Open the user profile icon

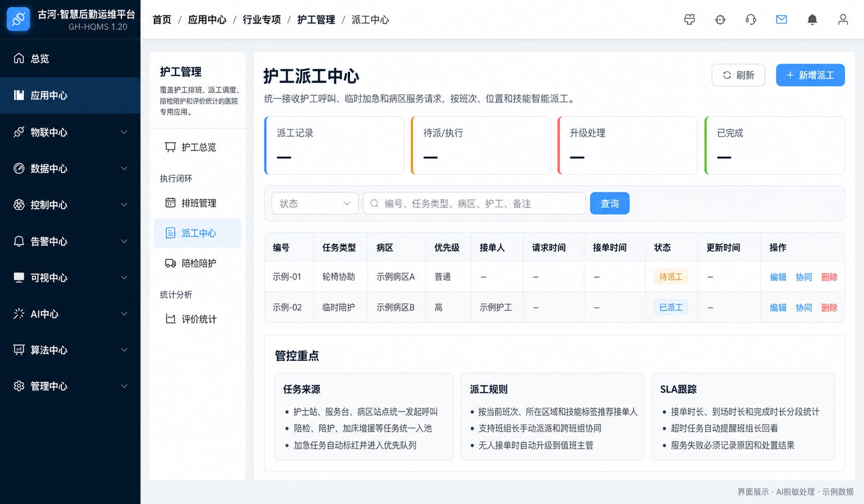[x=843, y=19]
